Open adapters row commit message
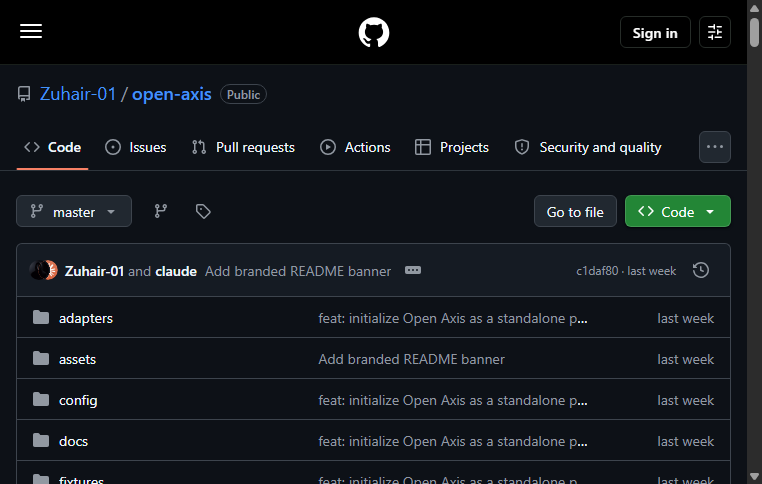The image size is (762, 484). (453, 318)
